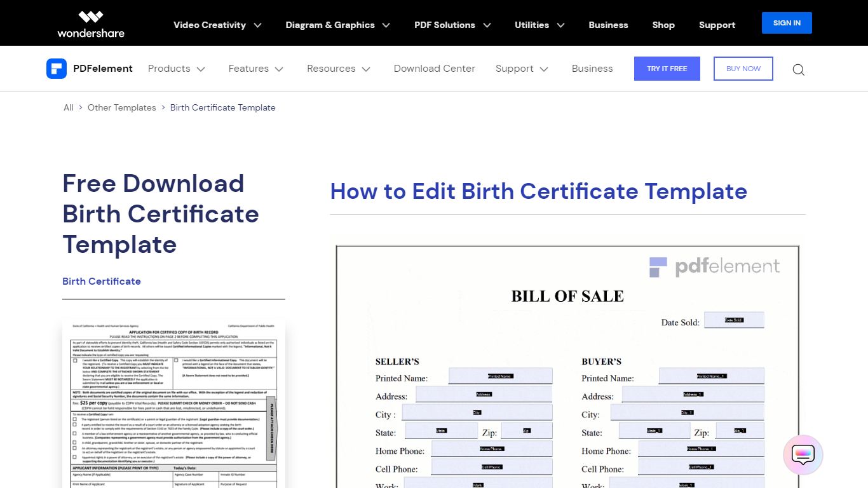Viewport: 868px width, 488px height.
Task: Click the buyer's Home Phone field
Action: click(702, 449)
